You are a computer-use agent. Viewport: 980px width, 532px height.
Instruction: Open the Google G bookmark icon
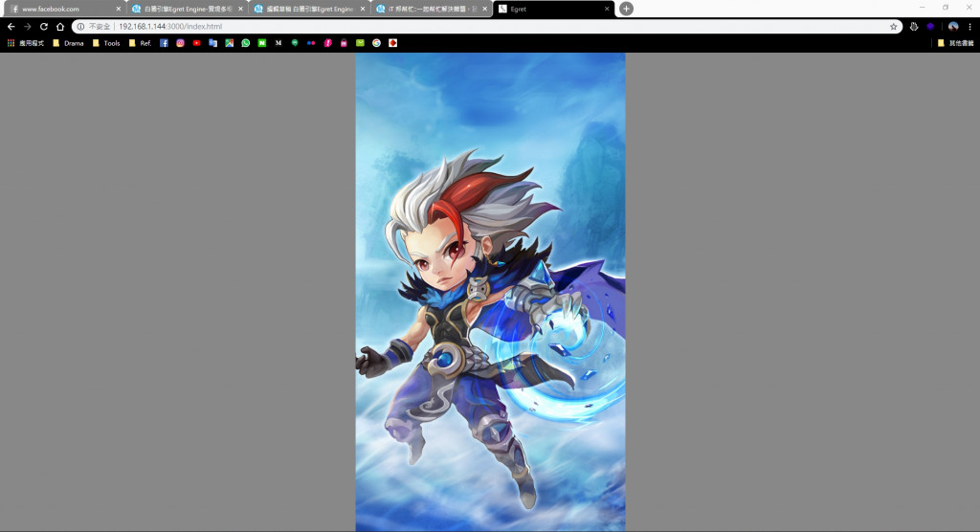[x=376, y=43]
